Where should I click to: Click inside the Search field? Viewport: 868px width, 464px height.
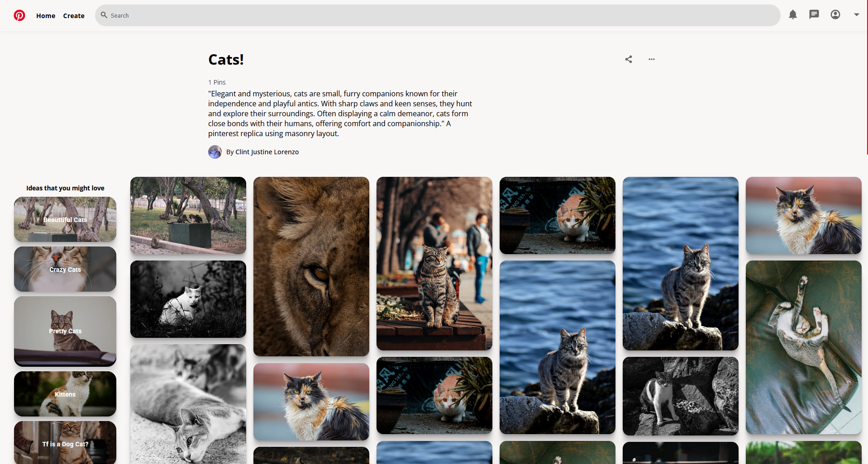(x=272, y=15)
